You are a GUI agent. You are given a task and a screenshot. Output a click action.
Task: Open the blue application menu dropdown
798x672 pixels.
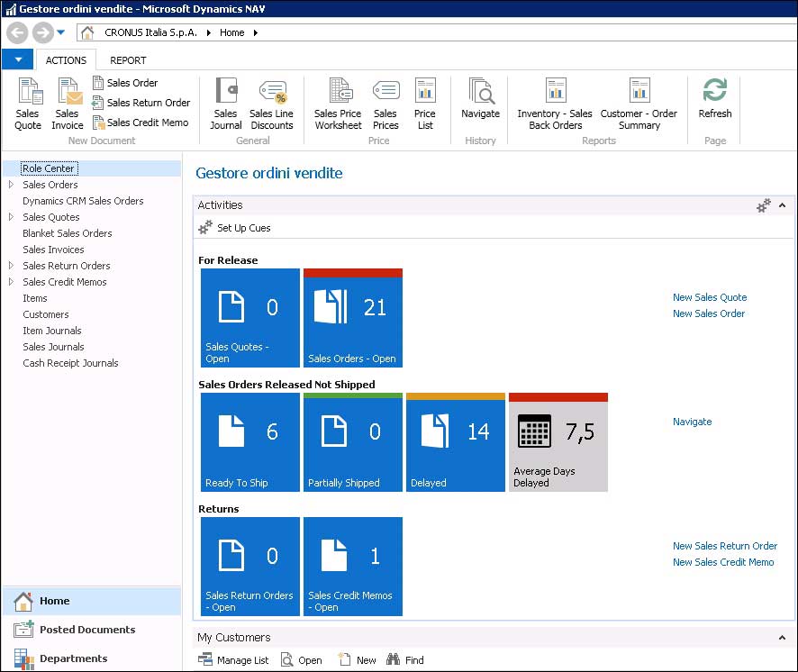coord(17,60)
